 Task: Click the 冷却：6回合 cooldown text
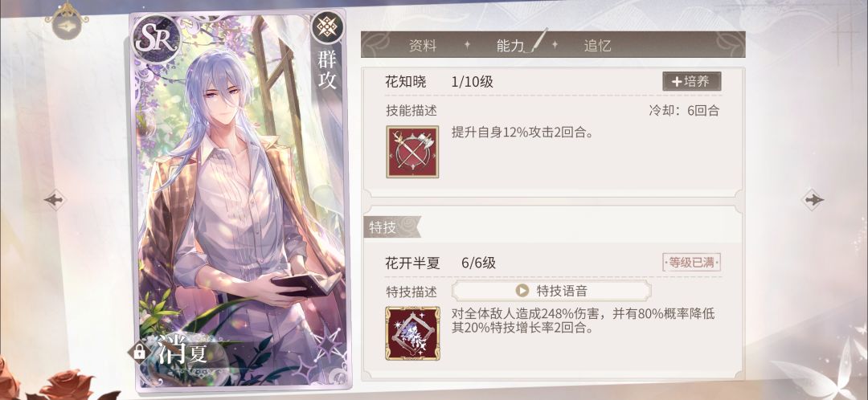(684, 110)
